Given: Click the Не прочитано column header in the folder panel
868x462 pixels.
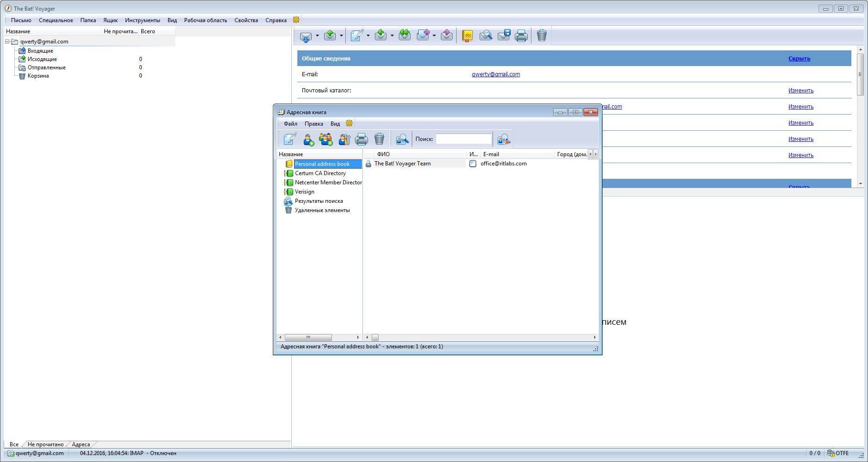Looking at the screenshot, I should tap(120, 31).
